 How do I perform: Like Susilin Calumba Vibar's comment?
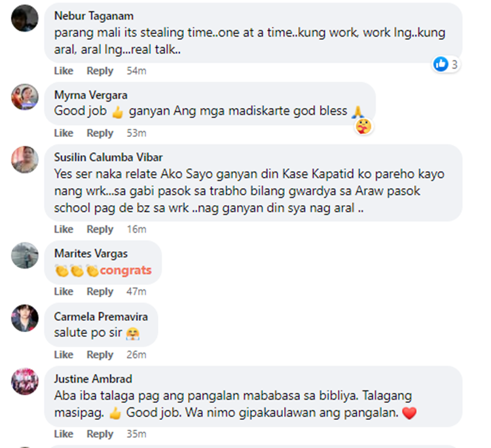pos(64,229)
